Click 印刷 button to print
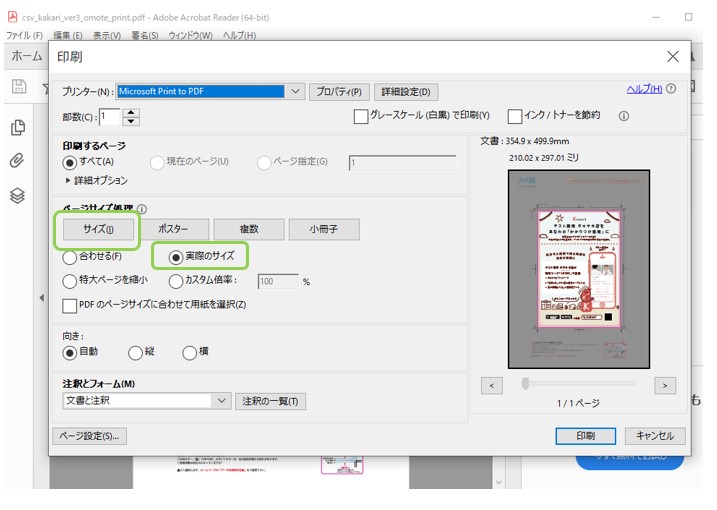The height and width of the screenshot is (510, 717). (586, 436)
